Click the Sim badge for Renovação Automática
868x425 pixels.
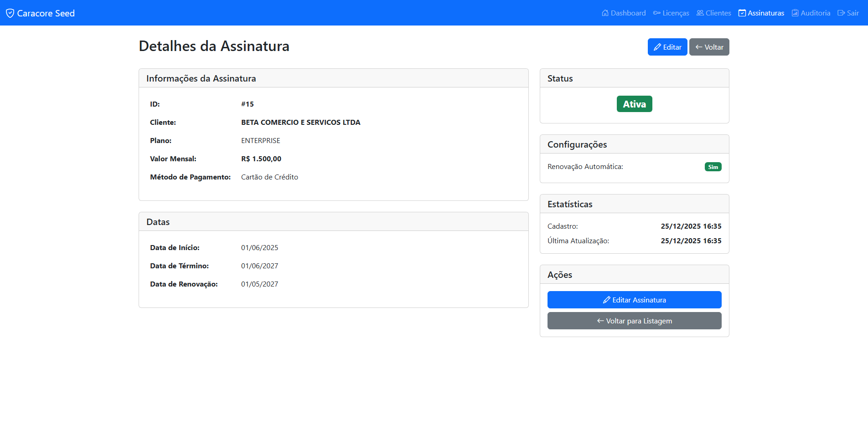click(713, 167)
